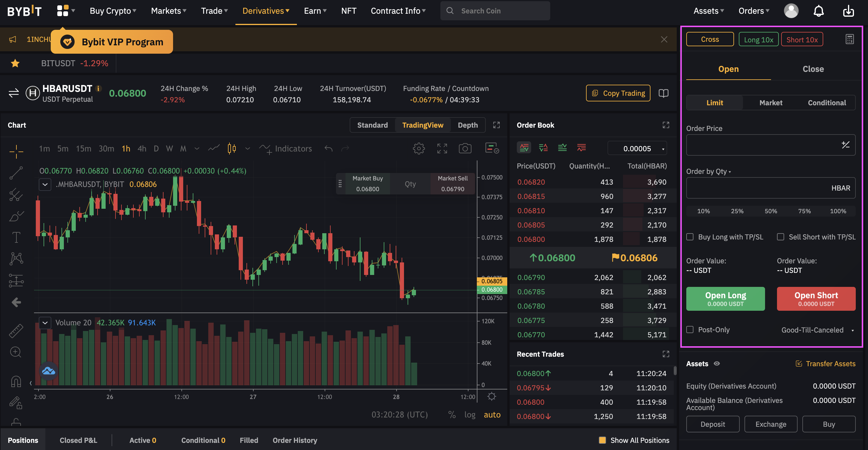Screen dimensions: 868x450
Task: Take a chart snapshot with camera icon
Action: [465, 149]
